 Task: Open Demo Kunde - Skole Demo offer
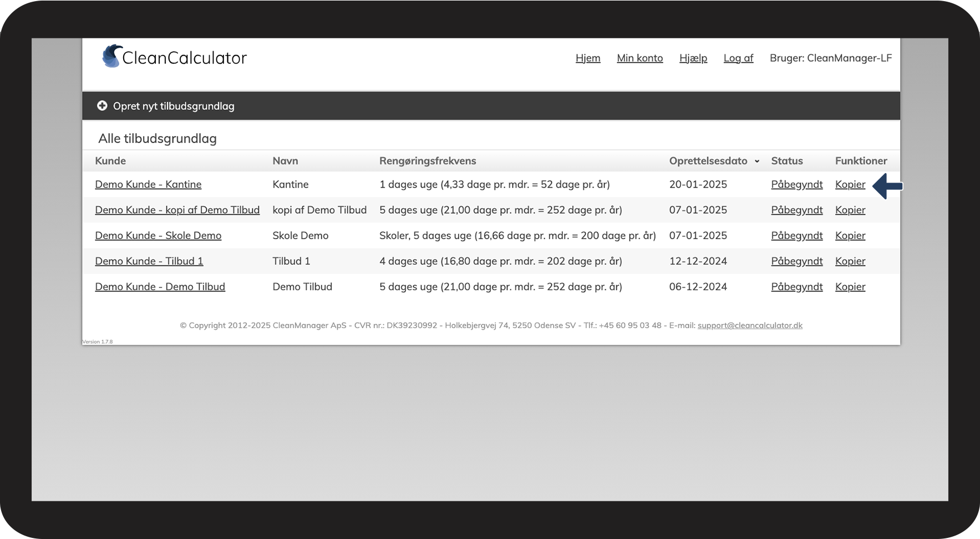click(x=158, y=235)
